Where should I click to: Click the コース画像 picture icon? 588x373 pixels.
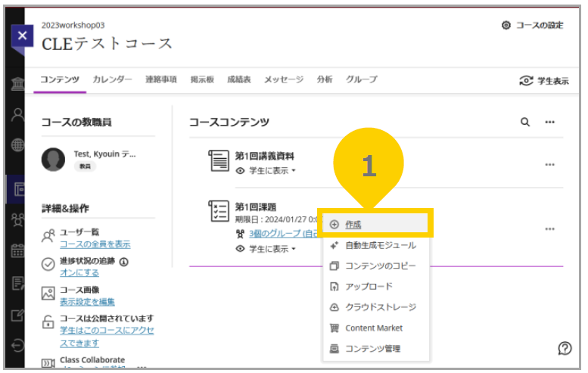(48, 293)
